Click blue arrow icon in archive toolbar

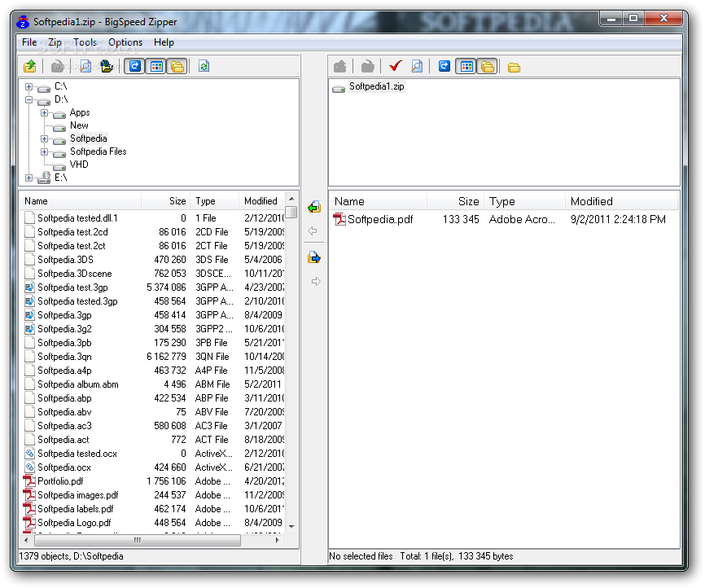coord(444,67)
